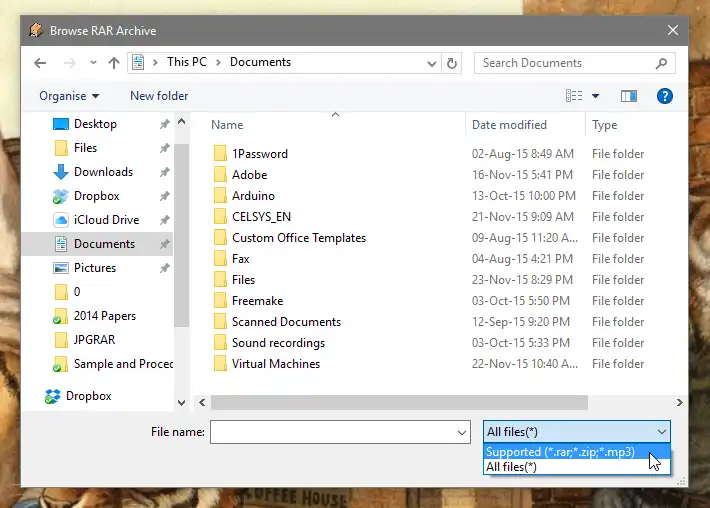Expand the File name history dropdown
Viewport: 710px width, 508px height.
coord(462,432)
